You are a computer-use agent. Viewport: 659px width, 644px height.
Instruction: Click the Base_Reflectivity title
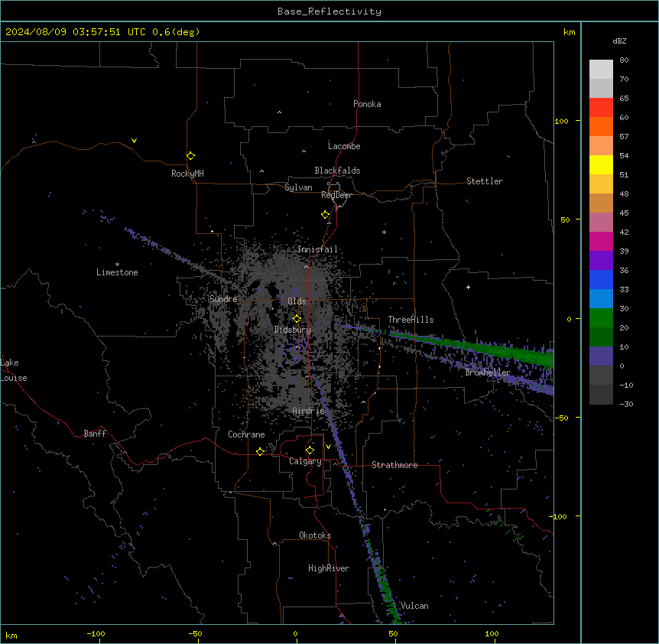(x=329, y=11)
